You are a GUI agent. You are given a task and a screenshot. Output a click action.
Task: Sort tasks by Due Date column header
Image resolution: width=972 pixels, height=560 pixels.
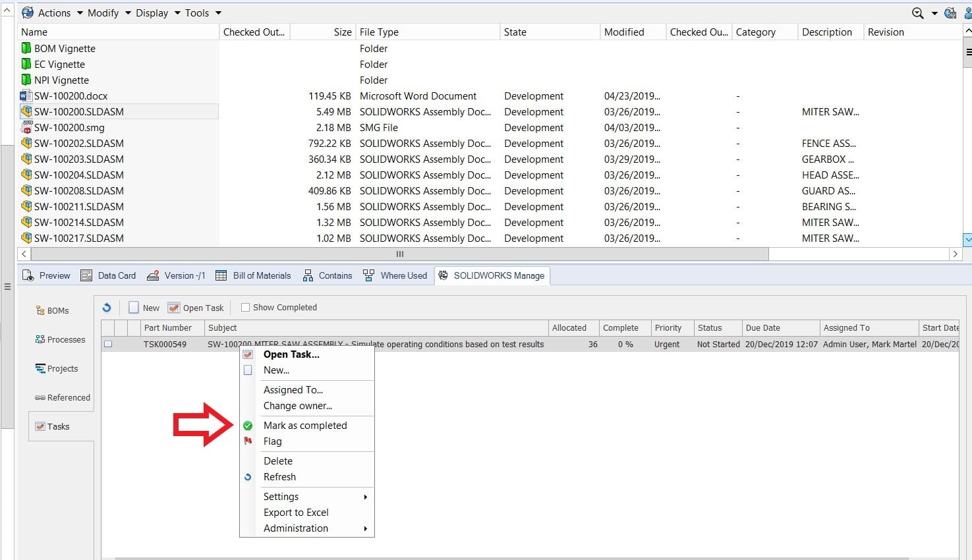tap(780, 327)
